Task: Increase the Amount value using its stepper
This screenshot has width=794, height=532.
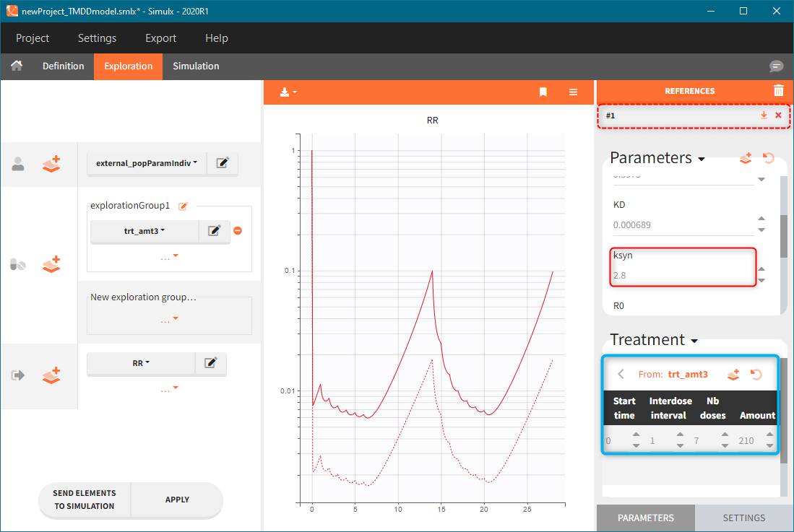Action: [769, 436]
